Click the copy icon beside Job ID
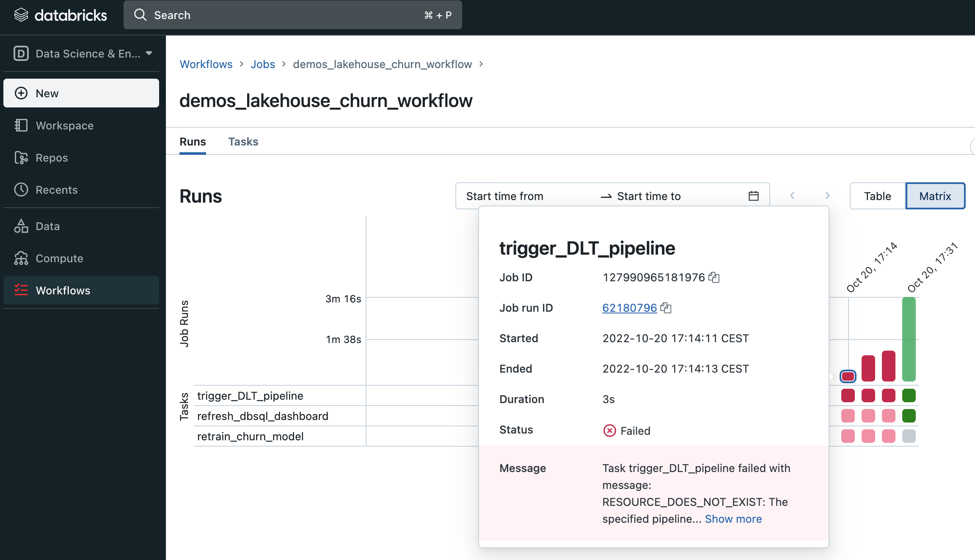 pyautogui.click(x=714, y=277)
